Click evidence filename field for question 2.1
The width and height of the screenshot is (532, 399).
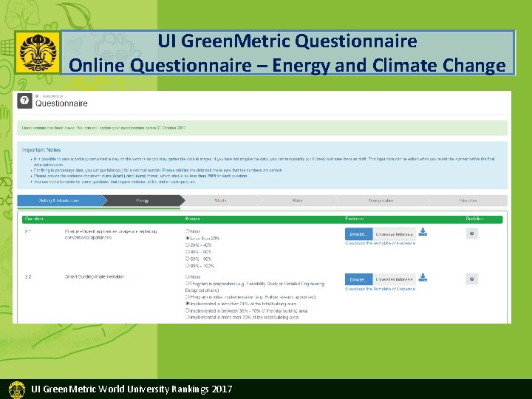tap(394, 234)
